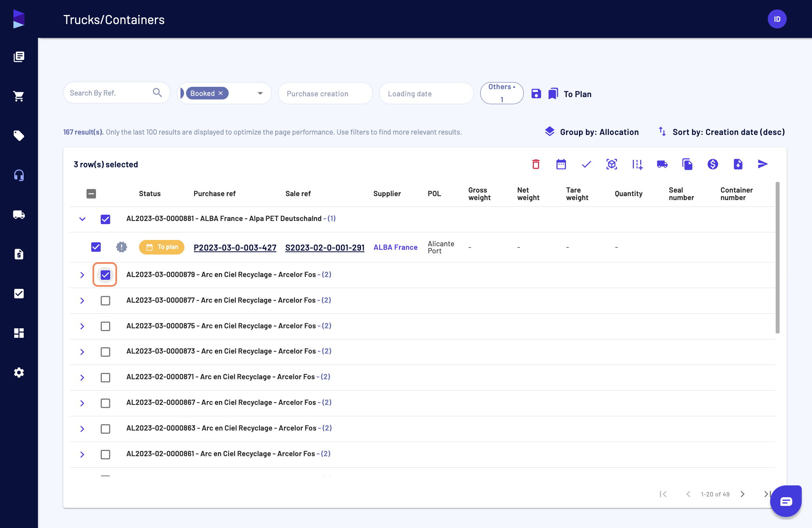
Task: Open the calendar planning action icon
Action: pos(561,164)
